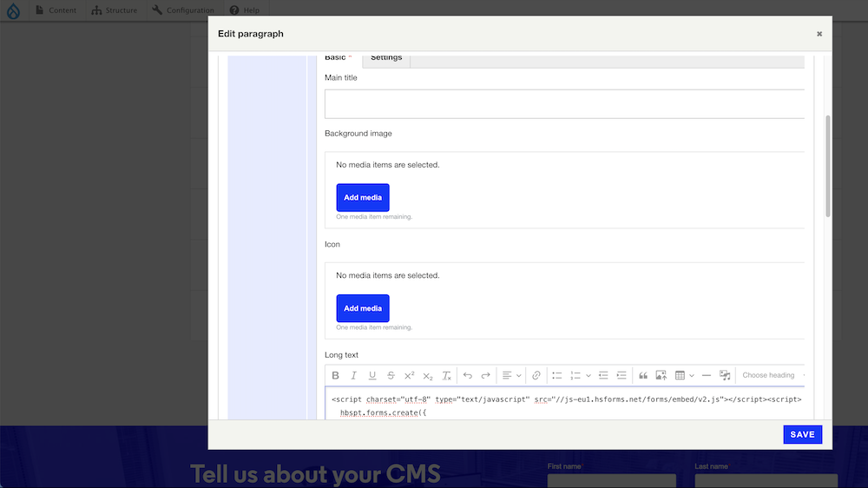Click into the Long text source area
Viewport: 868px width, 488px height.
coord(564,405)
